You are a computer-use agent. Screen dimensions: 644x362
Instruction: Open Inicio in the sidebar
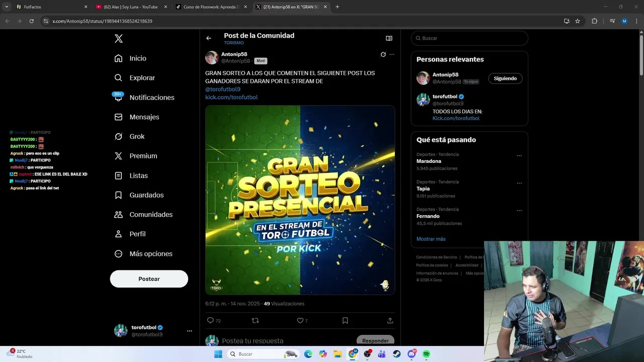[x=130, y=58]
